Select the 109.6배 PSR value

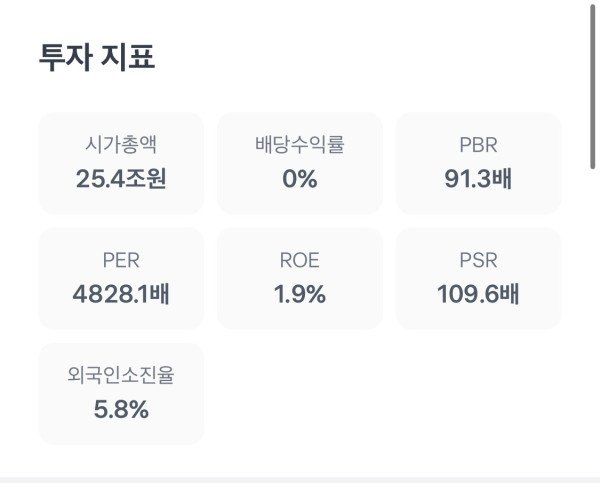(478, 295)
